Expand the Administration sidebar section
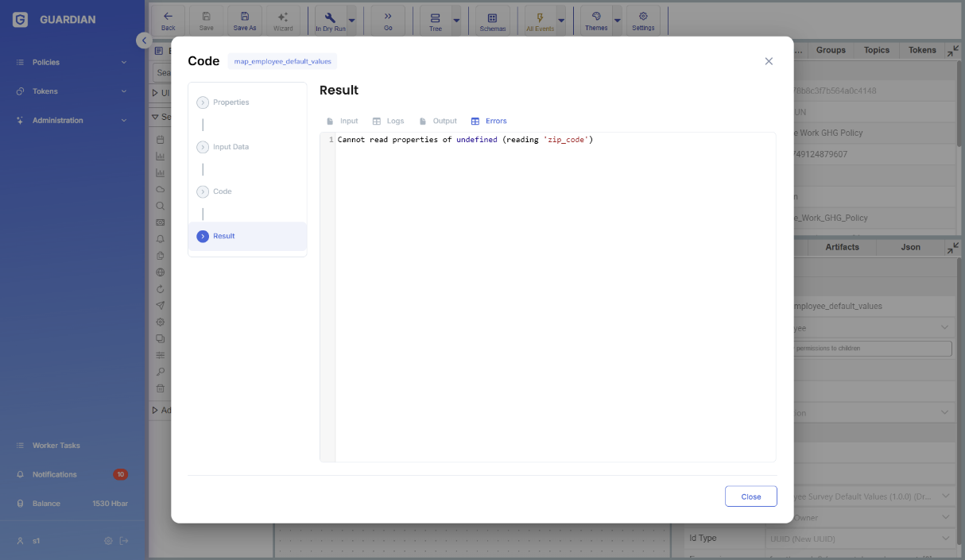Image resolution: width=965 pixels, height=560 pixels. pyautogui.click(x=72, y=121)
